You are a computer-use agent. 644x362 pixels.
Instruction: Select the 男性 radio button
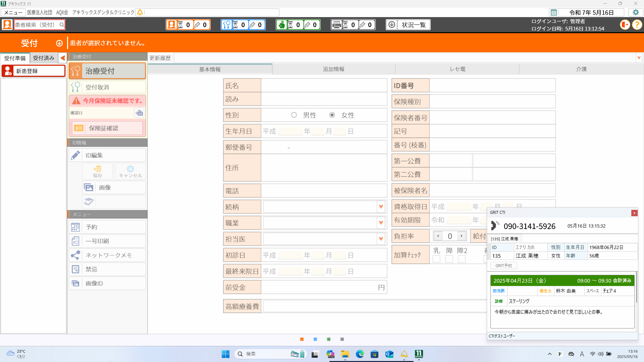click(x=294, y=115)
